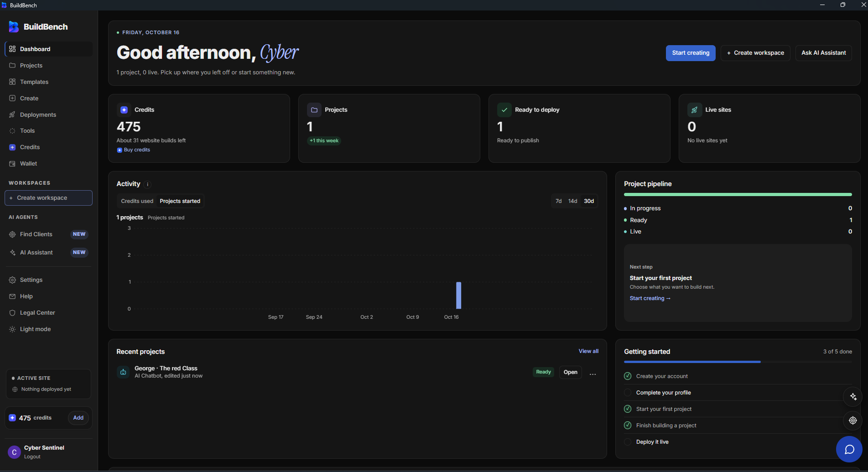The height and width of the screenshot is (472, 868).
Task: Click the Buy credits link
Action: pyautogui.click(x=134, y=150)
